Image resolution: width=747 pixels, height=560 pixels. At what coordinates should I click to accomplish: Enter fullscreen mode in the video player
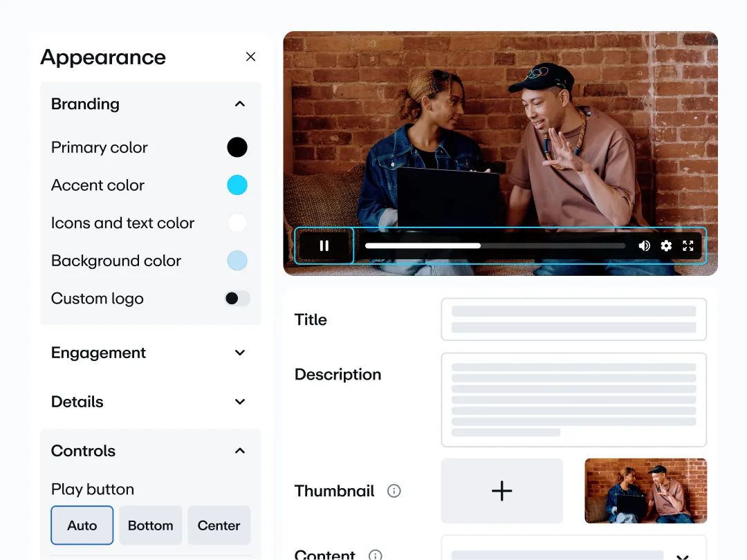(688, 245)
